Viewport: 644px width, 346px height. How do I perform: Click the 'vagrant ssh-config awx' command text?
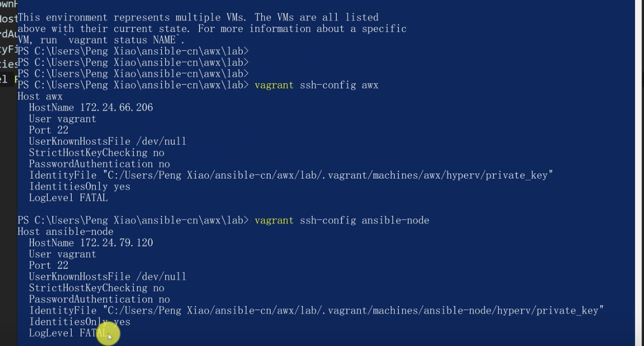pyautogui.click(x=316, y=85)
